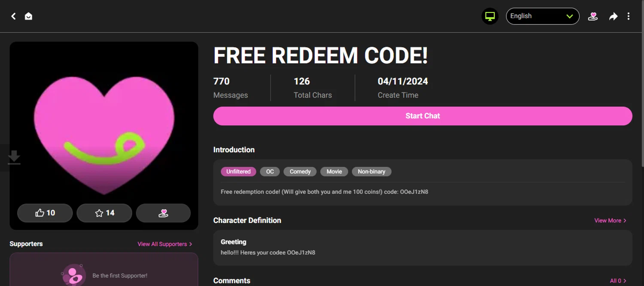The image size is (644, 286).
Task: Click the 04/11/2024 Create Time
Action: click(403, 88)
